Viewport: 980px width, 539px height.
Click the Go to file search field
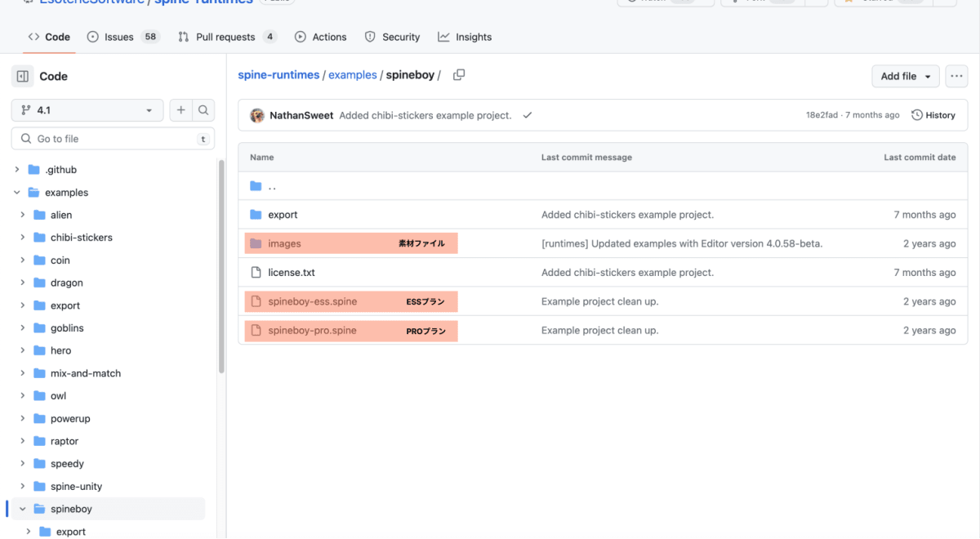[x=113, y=139]
